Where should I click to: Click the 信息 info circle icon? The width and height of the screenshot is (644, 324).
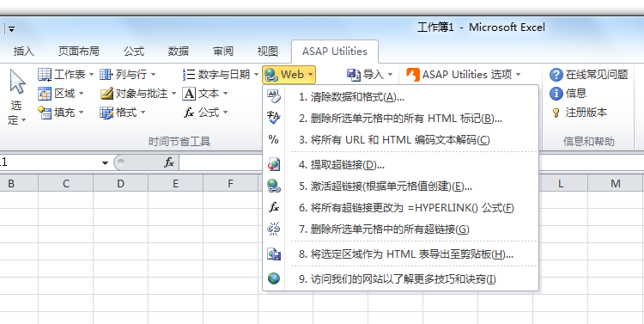[x=556, y=94]
